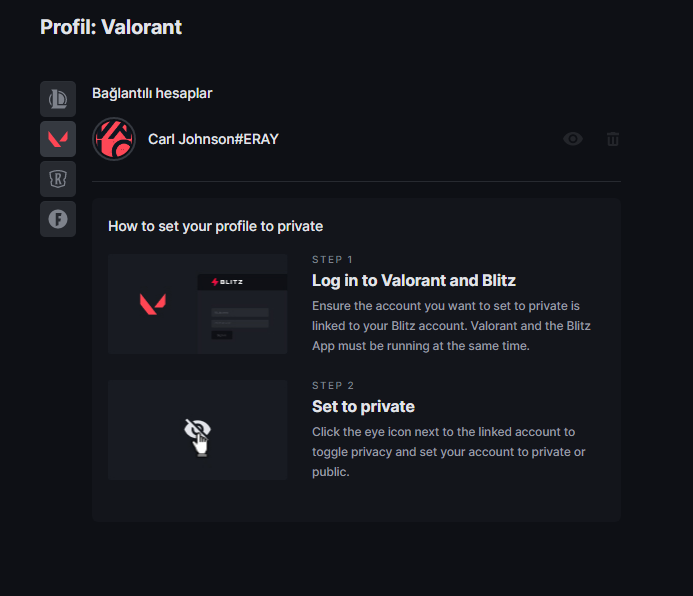693x596 pixels.
Task: Click the "Set to private" heading
Action: [363, 406]
